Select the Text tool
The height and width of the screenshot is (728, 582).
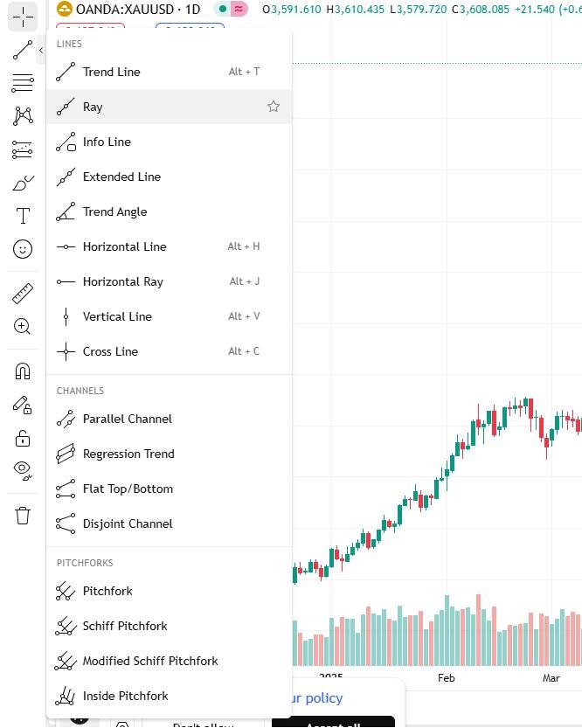coord(22,216)
